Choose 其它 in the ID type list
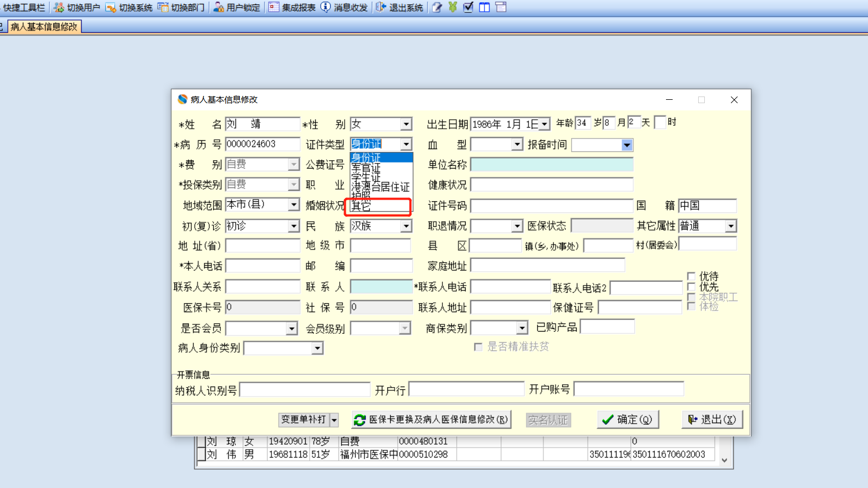The height and width of the screenshot is (488, 868). tap(380, 206)
